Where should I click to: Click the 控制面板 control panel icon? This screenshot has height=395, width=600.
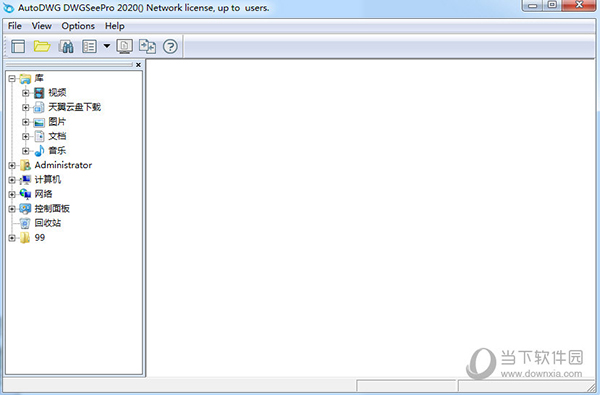pyautogui.click(x=25, y=209)
